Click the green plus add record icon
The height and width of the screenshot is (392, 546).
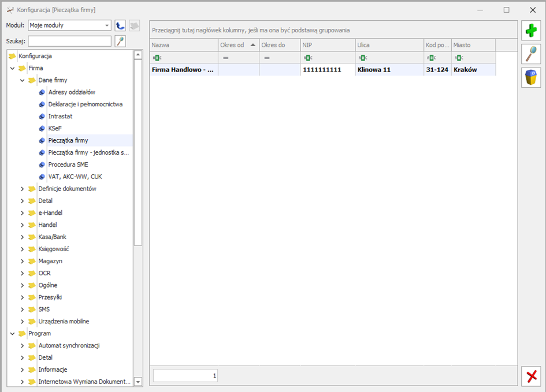point(531,31)
